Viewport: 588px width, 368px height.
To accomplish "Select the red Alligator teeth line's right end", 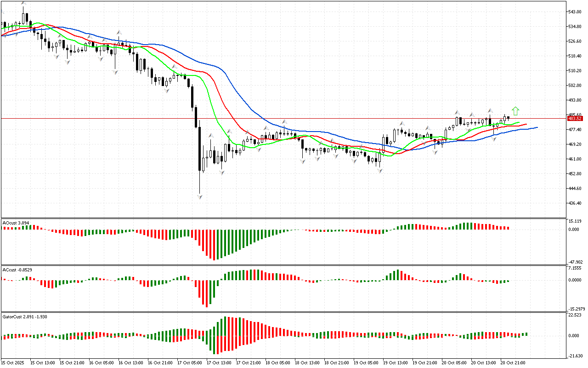I will (x=526, y=124).
